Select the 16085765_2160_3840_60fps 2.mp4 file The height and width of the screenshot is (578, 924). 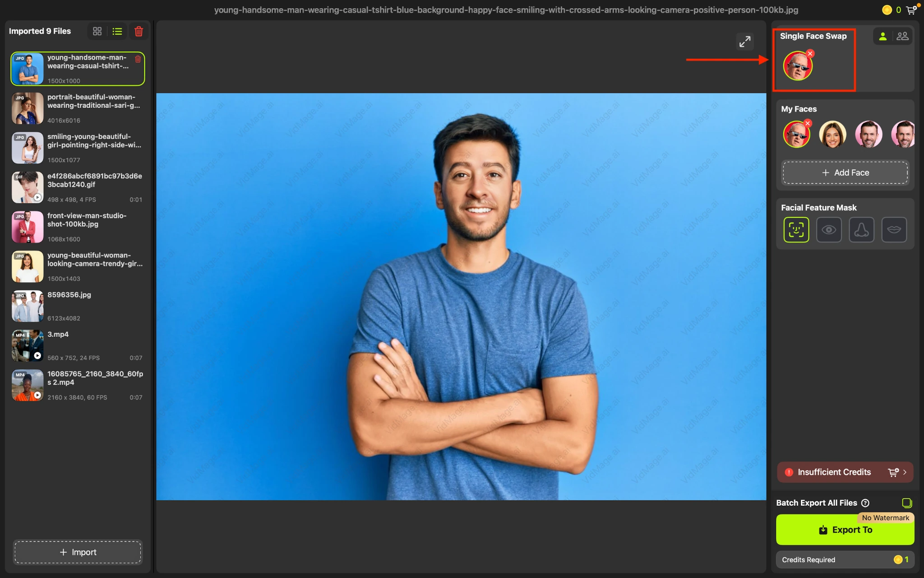pyautogui.click(x=78, y=385)
